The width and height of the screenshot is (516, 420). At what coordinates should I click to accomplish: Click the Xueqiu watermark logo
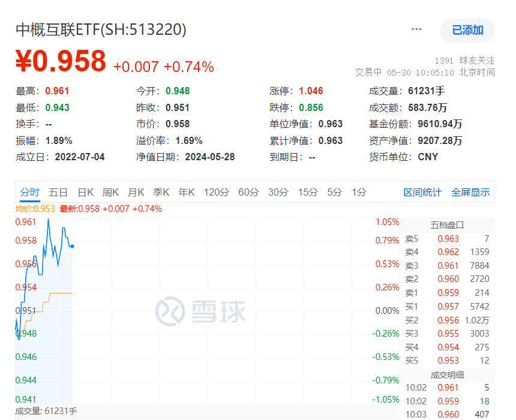point(202,310)
